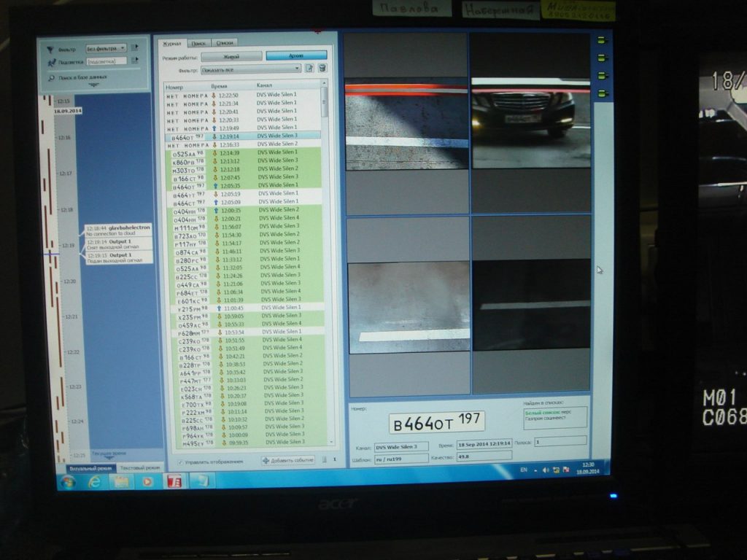
Task: Click the подсветка input field
Action: coord(107,61)
